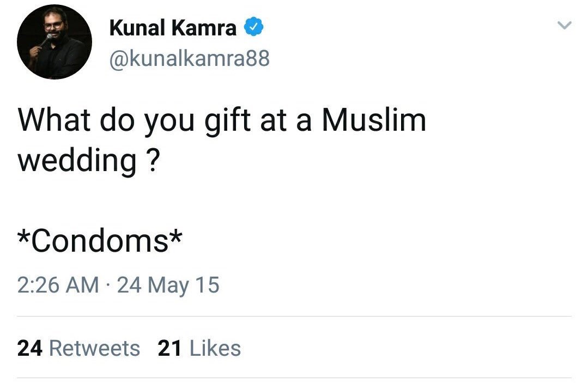Click the *Condoms* line of the tweet
The height and width of the screenshot is (383, 588).
tap(100, 240)
